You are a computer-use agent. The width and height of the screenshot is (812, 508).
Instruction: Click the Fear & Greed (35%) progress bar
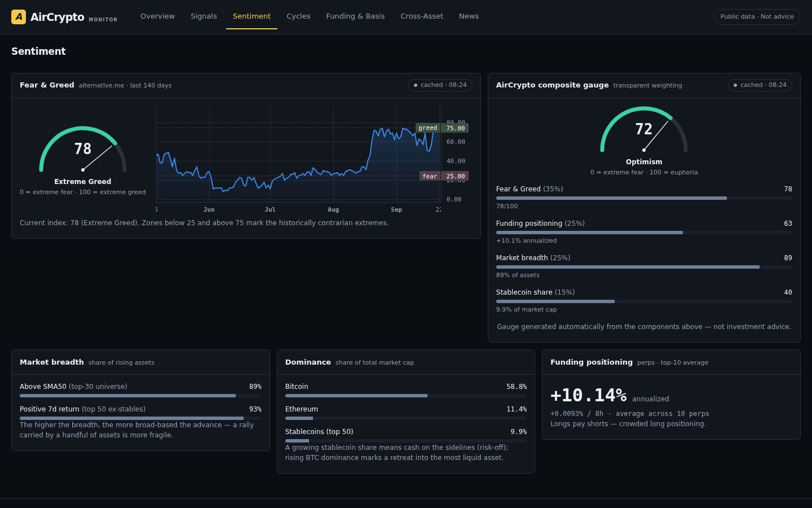(x=644, y=198)
